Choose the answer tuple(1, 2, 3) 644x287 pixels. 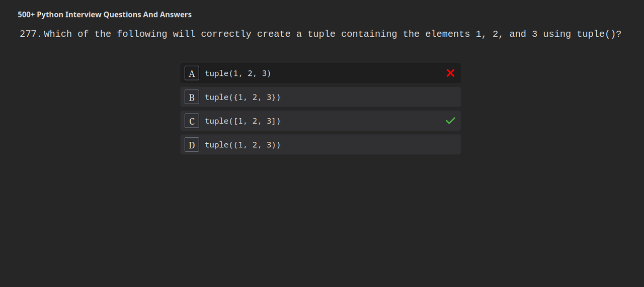237,73
